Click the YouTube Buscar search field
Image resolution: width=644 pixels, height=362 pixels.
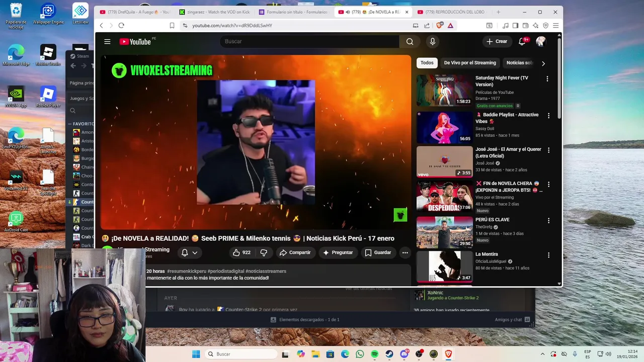309,42
